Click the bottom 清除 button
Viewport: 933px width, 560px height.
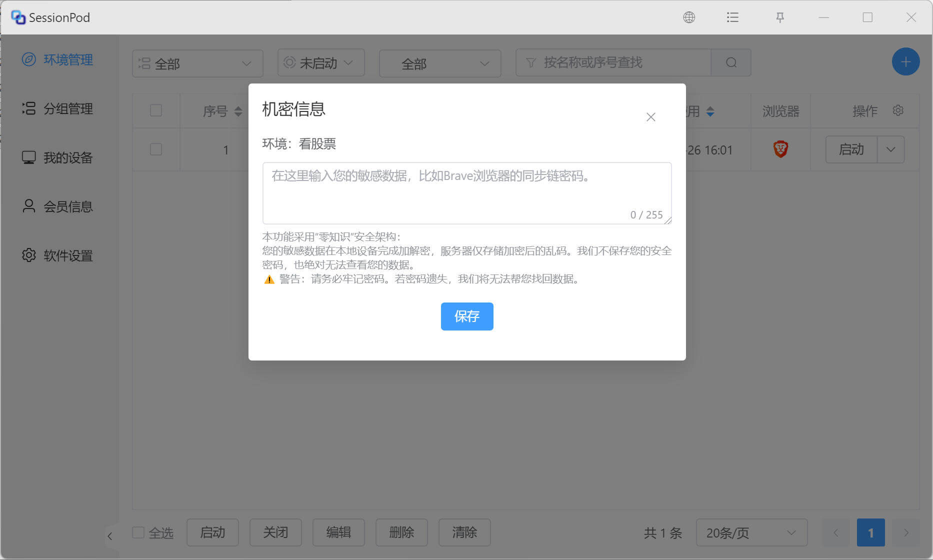464,532
